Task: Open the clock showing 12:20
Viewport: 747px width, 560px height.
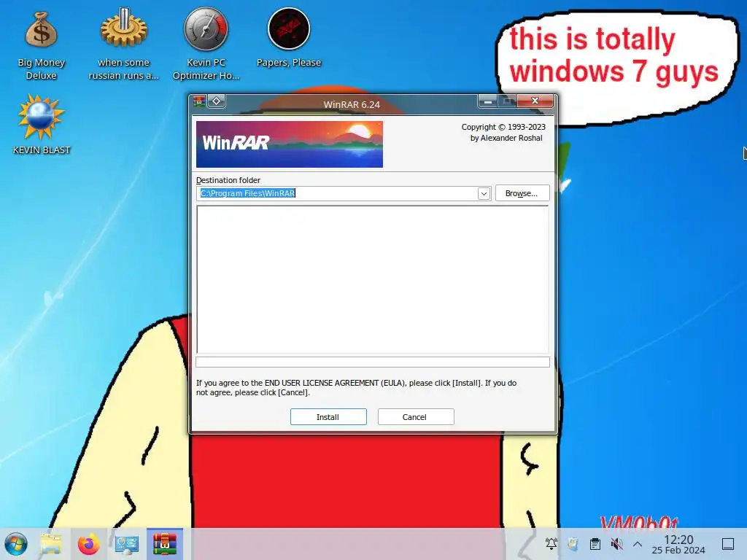Action: 678,544
